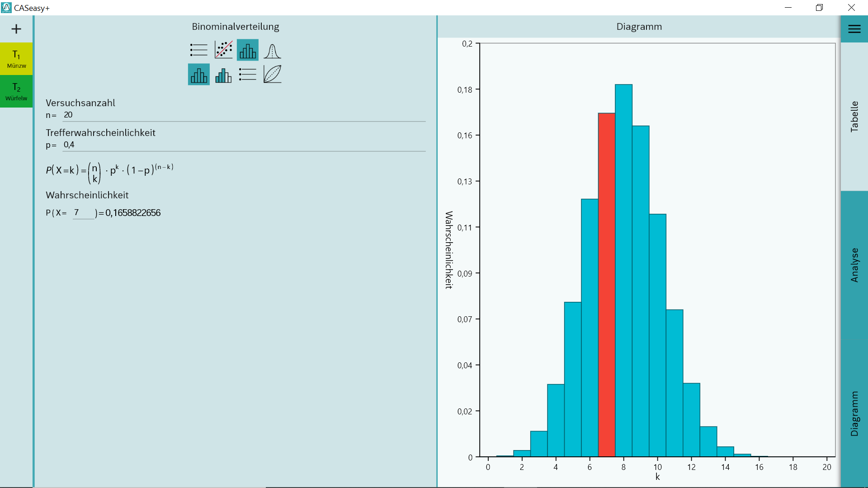
Task: Open the Diagramm side tab
Action: click(854, 413)
